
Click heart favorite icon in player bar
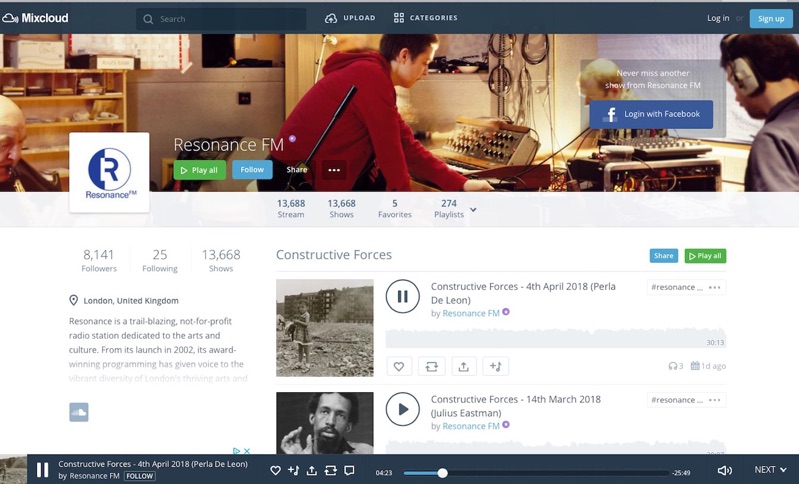point(275,470)
